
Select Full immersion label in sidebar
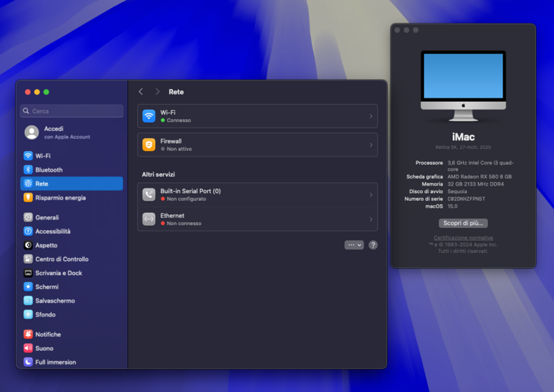tap(55, 362)
